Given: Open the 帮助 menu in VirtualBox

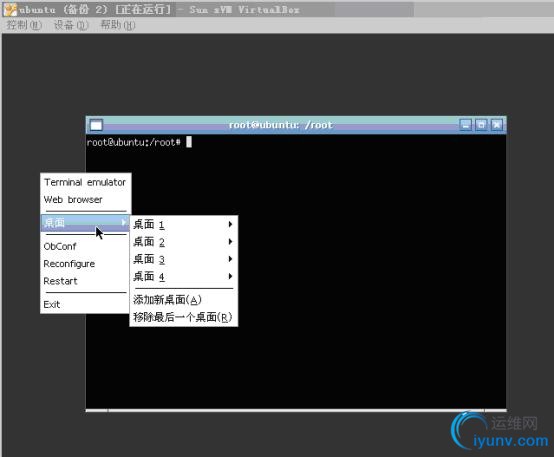Looking at the screenshot, I should pos(118,25).
